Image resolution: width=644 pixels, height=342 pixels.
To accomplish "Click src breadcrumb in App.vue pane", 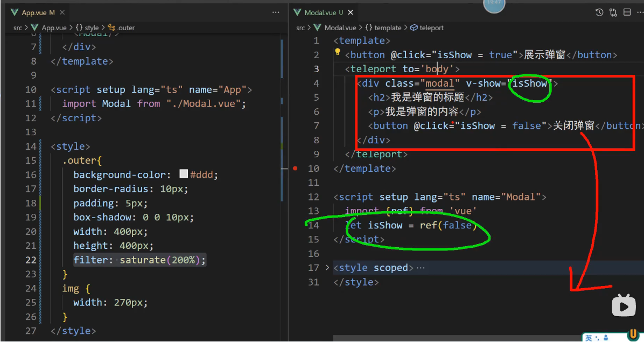I will pyautogui.click(x=18, y=27).
